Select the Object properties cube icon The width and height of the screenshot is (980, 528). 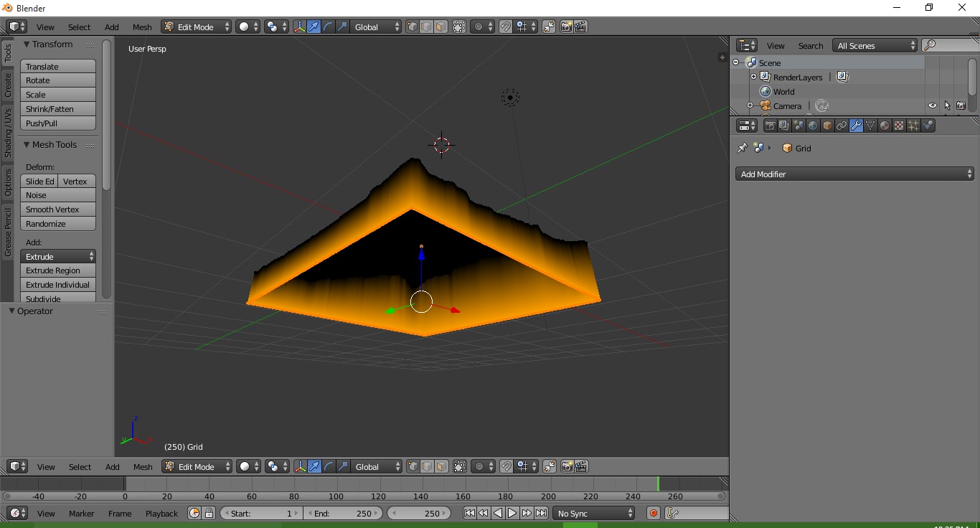(827, 126)
